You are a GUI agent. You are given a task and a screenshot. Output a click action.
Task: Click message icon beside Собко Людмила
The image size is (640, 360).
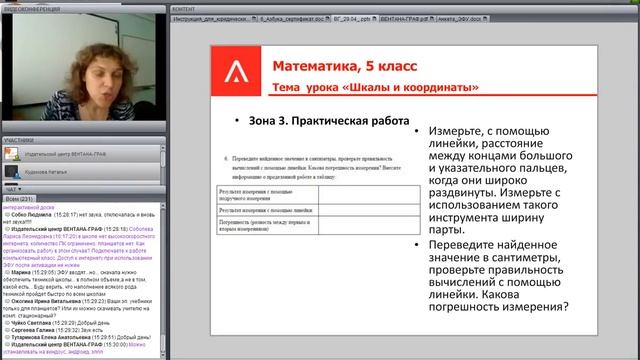(7, 214)
